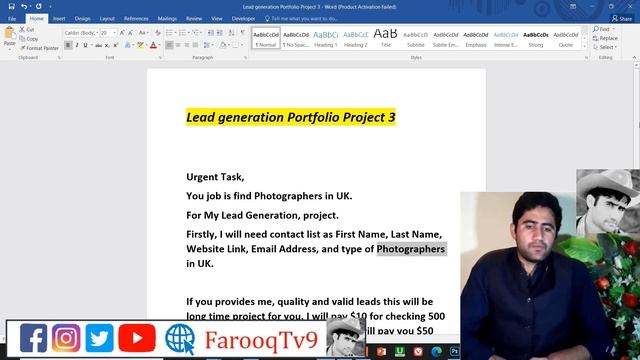The height and width of the screenshot is (360, 640).
Task: Switch to the Insert tab
Action: (x=59, y=19)
